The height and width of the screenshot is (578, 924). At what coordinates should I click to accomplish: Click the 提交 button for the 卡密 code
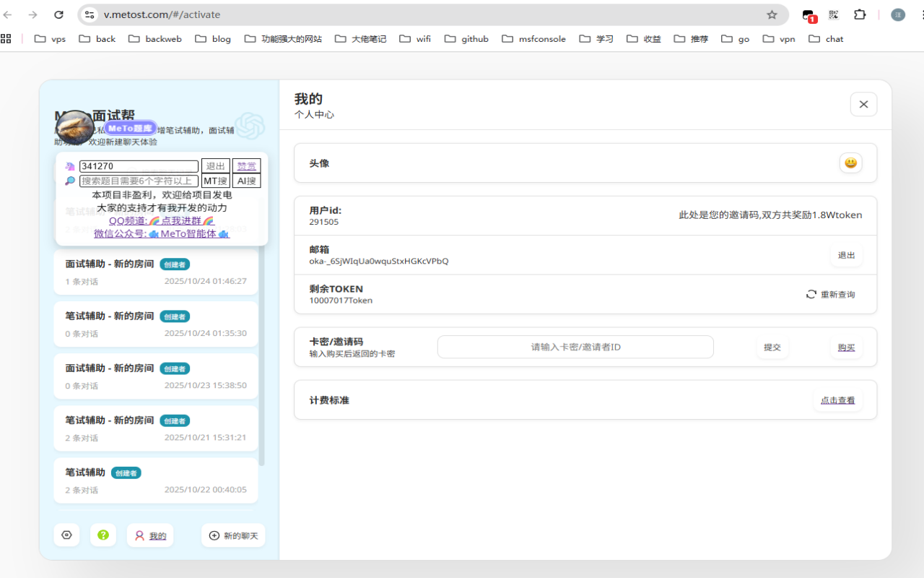click(x=772, y=348)
